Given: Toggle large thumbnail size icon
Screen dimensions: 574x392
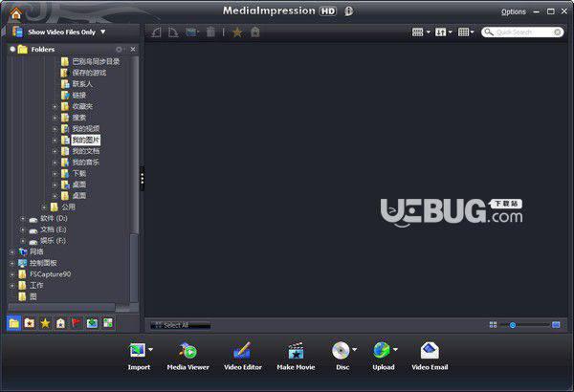Looking at the screenshot, I should 556,325.
